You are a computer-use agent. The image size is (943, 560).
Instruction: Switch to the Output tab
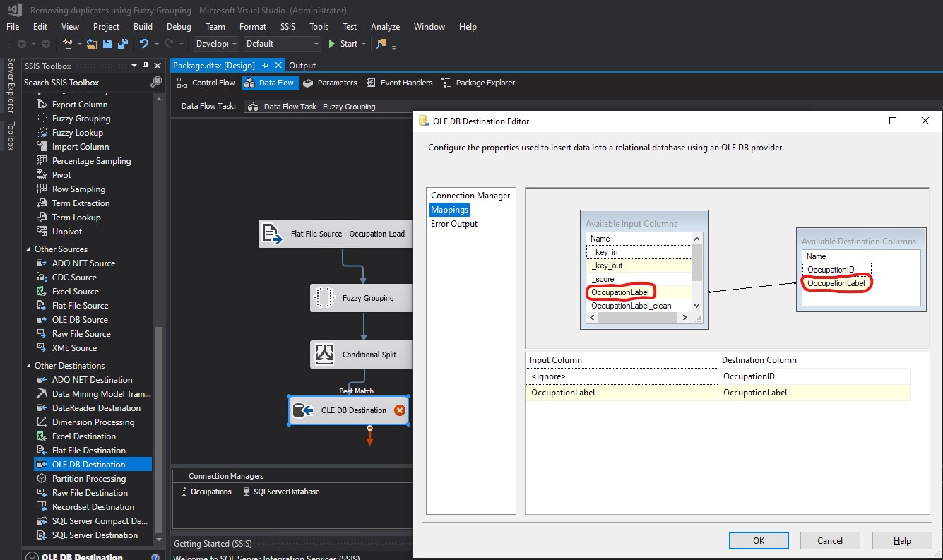pos(302,66)
